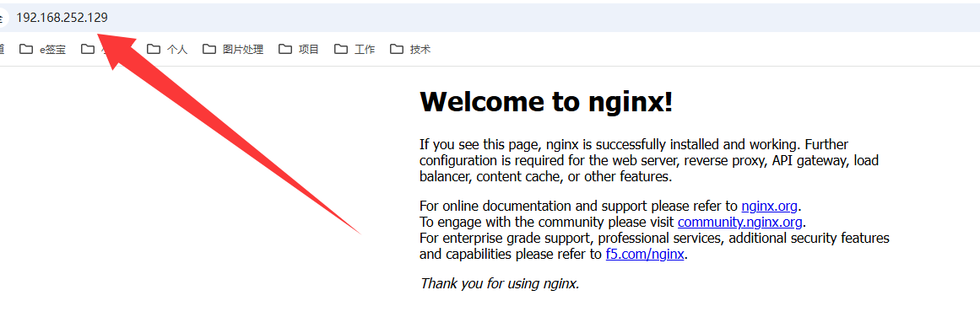This screenshot has width=980, height=317.
Task: Click the line "For enterprise grade support, professional services"
Action: [654, 239]
